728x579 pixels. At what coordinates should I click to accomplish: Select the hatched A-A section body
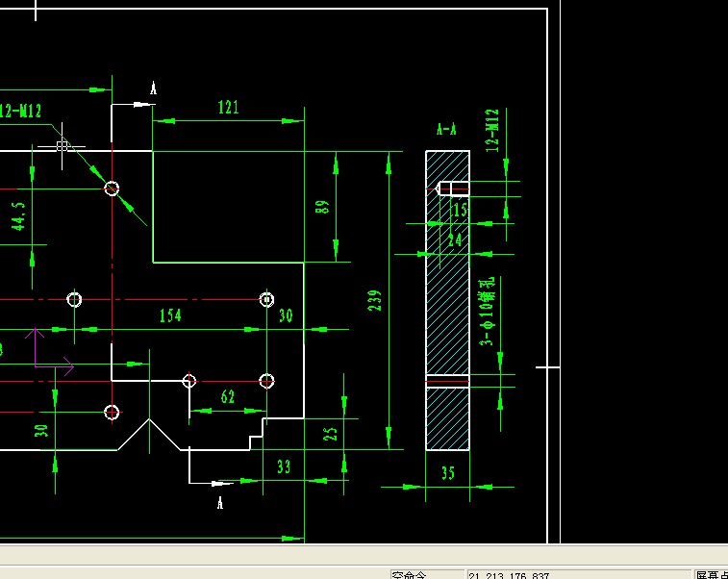[x=447, y=300]
